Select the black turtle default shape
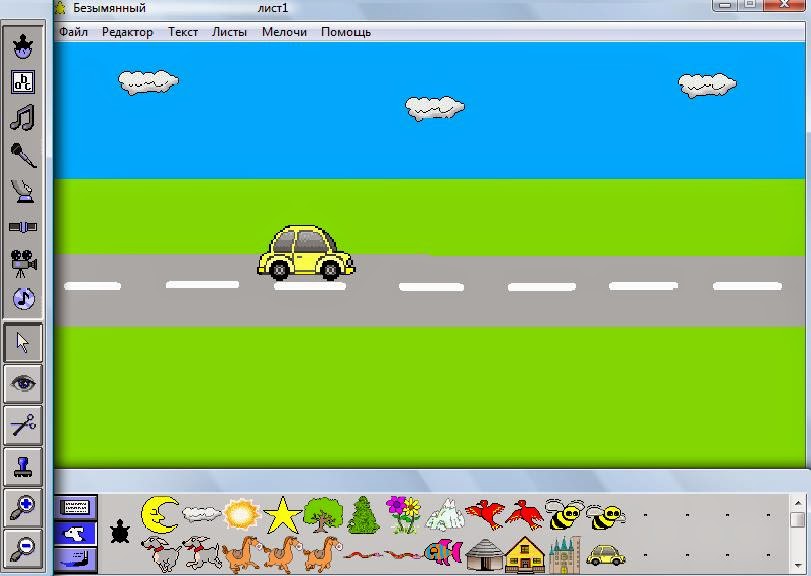The height and width of the screenshot is (576, 811). tap(120, 532)
